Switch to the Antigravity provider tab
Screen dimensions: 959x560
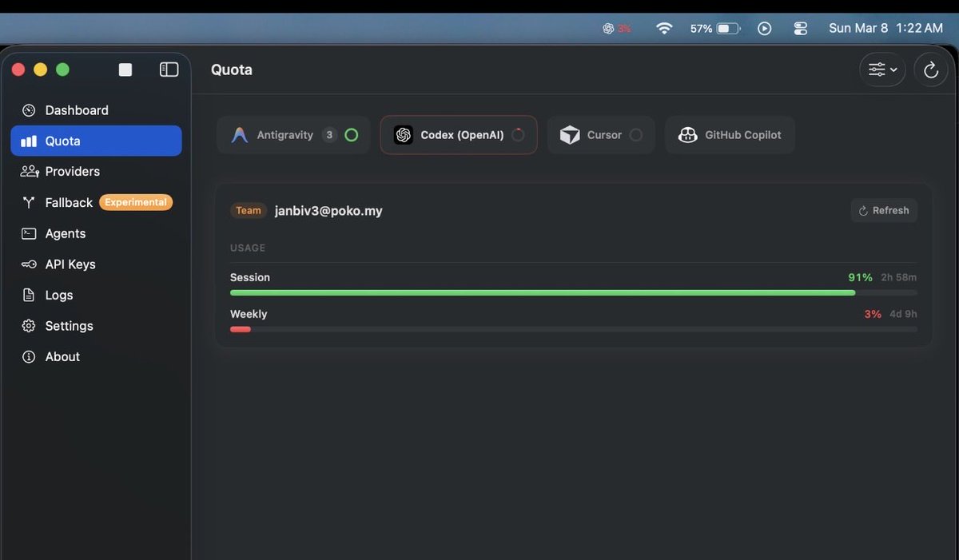(293, 135)
